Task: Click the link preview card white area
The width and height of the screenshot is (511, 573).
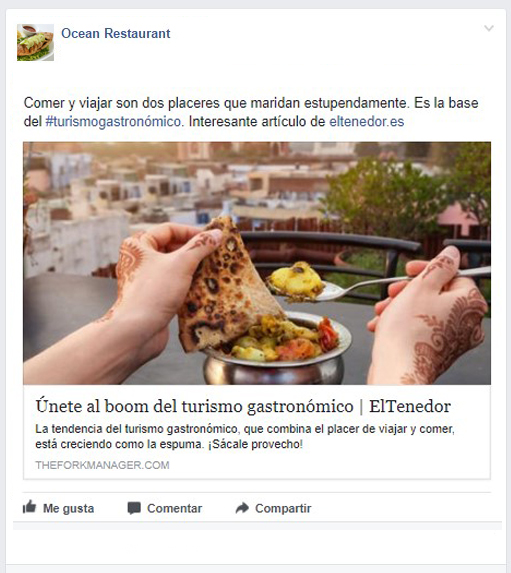Action: (x=257, y=432)
